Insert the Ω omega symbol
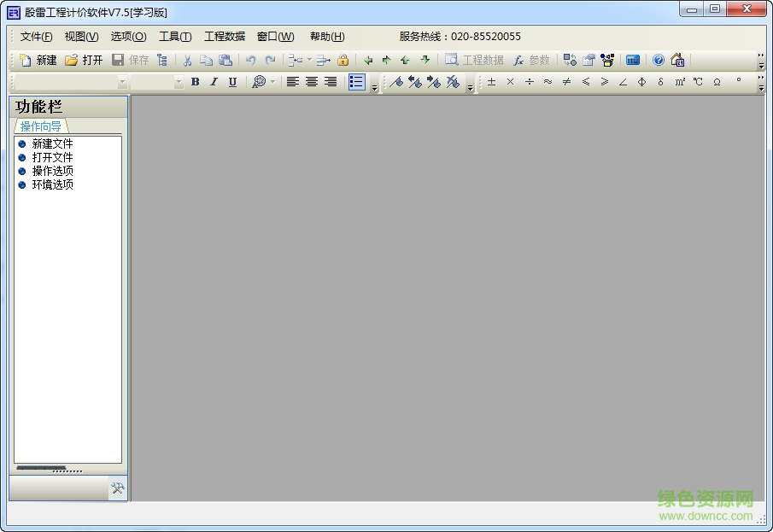 click(x=717, y=82)
